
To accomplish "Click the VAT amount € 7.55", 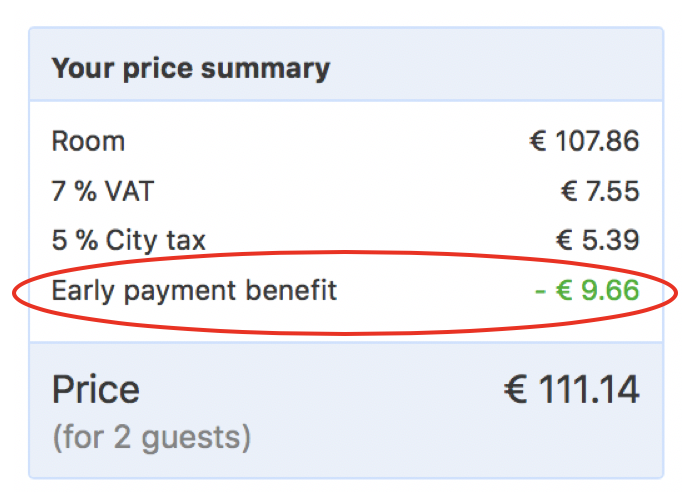I will (600, 191).
